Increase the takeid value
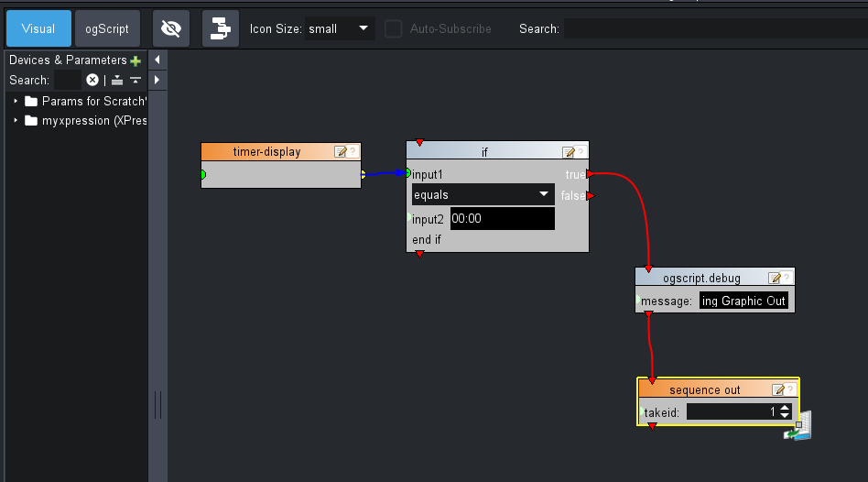This screenshot has width=868, height=482. (x=785, y=408)
